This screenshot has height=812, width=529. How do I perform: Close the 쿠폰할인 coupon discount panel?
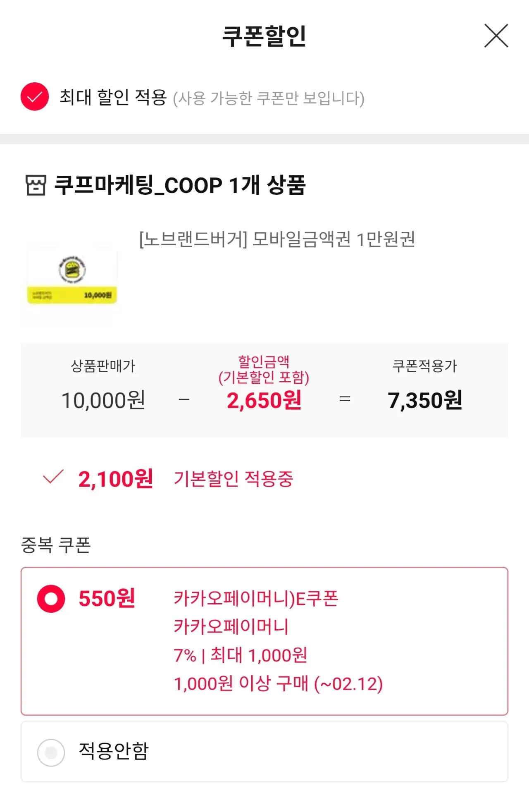tap(496, 36)
